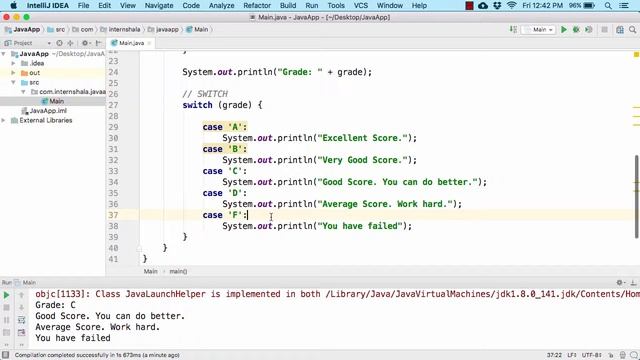Screen dimensions: 640x360
Task: Click JavaApp breadcrumb in navigation bar
Action: point(22,29)
